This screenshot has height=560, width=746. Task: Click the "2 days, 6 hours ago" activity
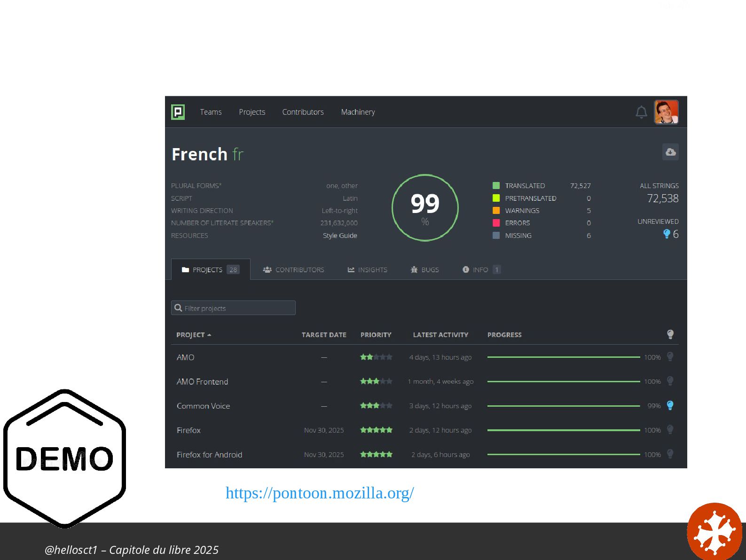pos(440,455)
